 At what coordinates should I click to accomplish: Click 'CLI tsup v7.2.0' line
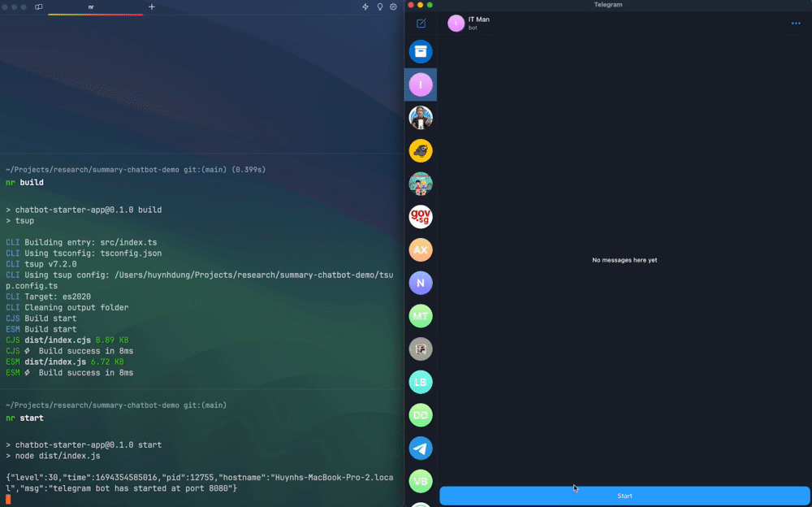tap(41, 264)
